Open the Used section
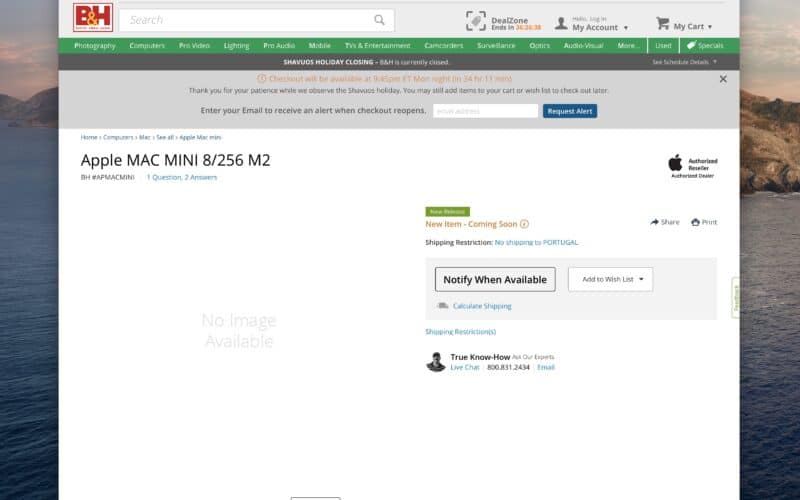This screenshot has width=800, height=500. (663, 45)
